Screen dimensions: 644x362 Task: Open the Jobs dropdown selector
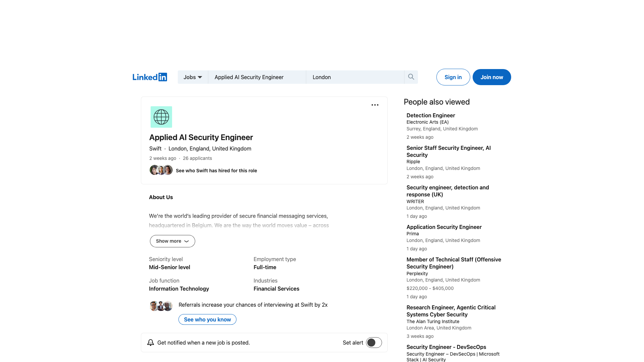coord(193,77)
